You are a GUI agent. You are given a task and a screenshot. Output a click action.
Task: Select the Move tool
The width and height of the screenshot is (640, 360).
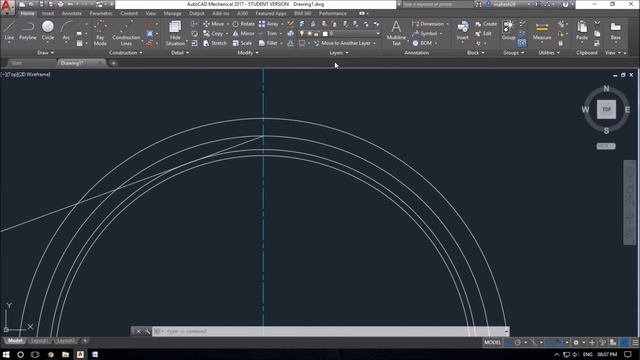213,24
